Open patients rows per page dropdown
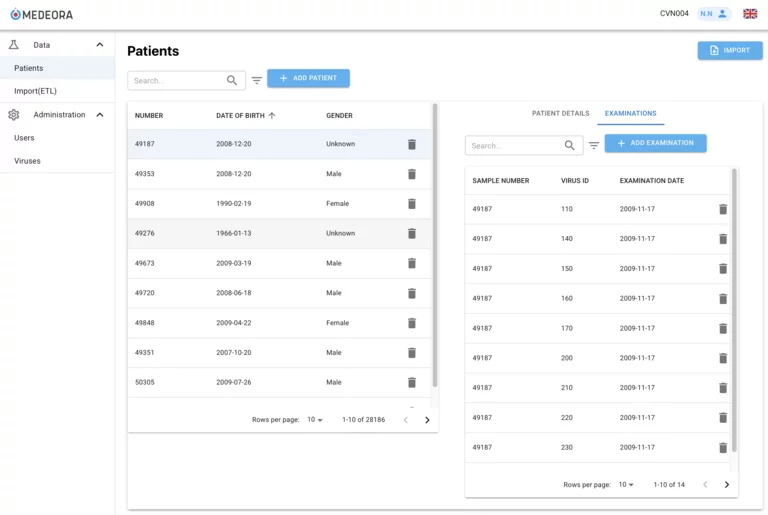Image resolution: width=768 pixels, height=515 pixels. coord(315,419)
